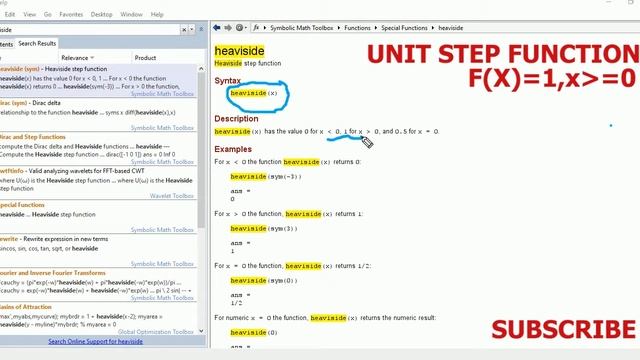Open the Special Functions search result
This screenshot has width=640, height=360.
tap(98, 217)
